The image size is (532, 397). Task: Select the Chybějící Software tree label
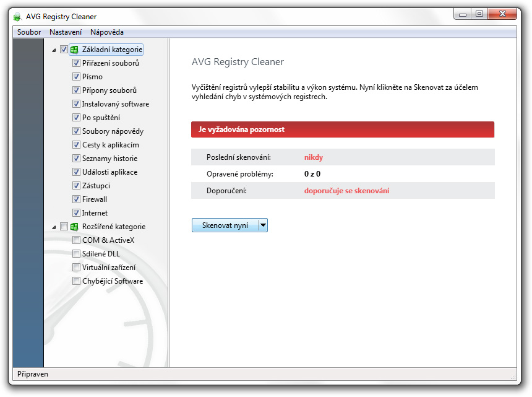coord(113,281)
